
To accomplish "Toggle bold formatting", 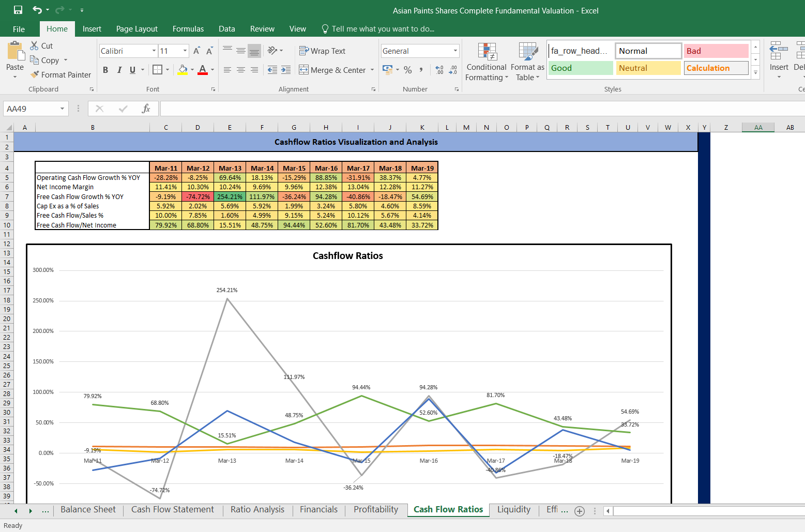I will (105, 70).
